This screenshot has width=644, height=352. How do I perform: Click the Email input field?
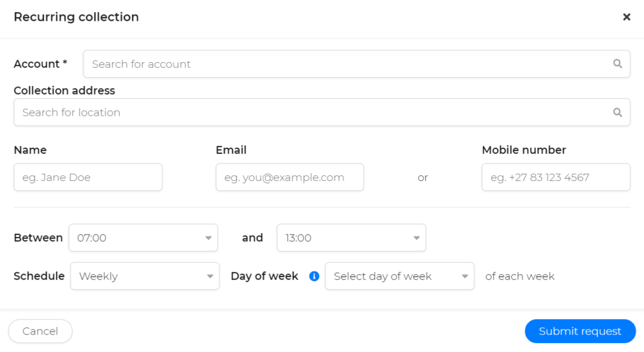[289, 177]
